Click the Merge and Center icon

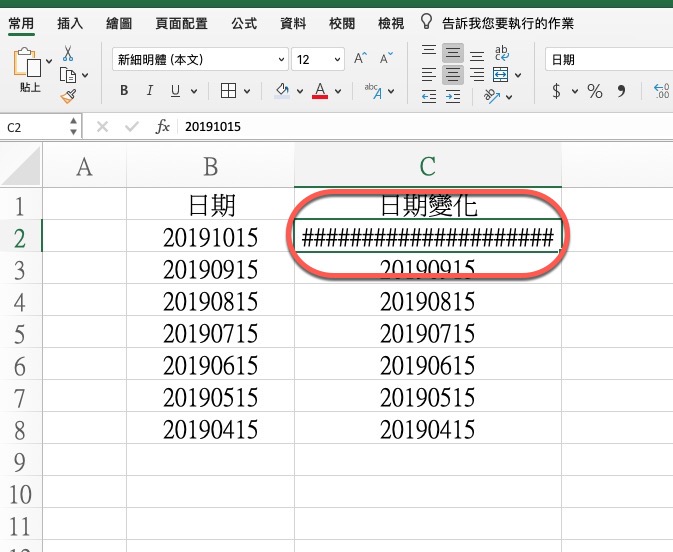pyautogui.click(x=500, y=75)
